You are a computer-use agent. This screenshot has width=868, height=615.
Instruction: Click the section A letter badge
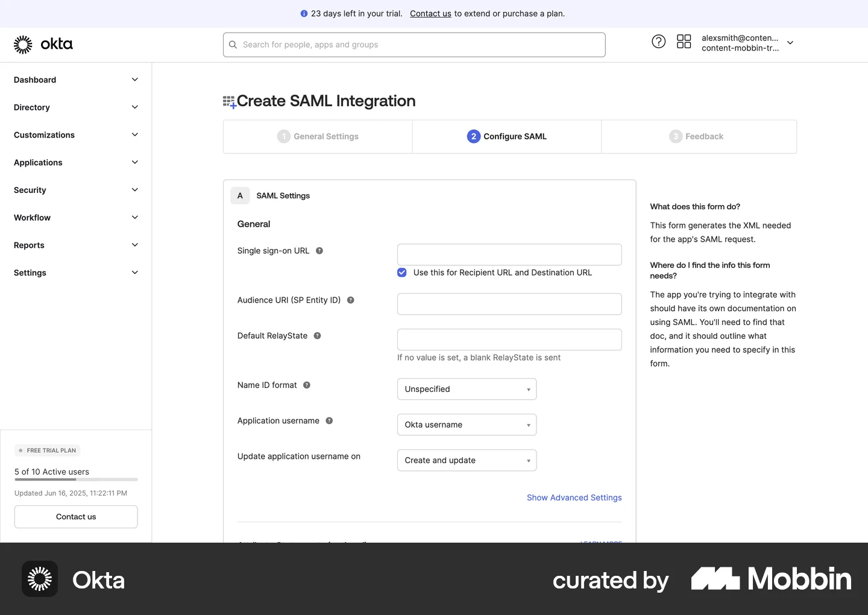(x=240, y=195)
